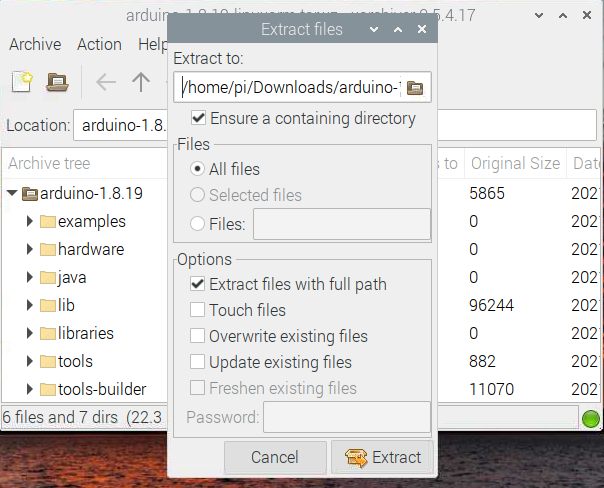Select the hardware tree row label
The width and height of the screenshot is (604, 488).
click(91, 250)
